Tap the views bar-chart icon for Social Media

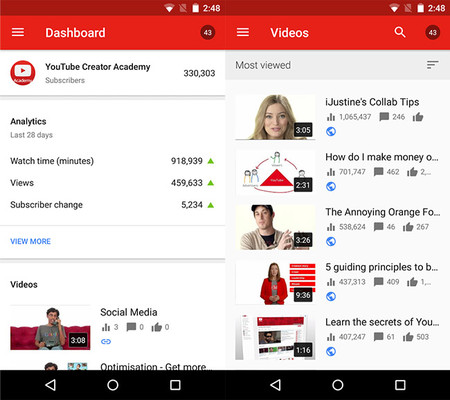point(106,327)
